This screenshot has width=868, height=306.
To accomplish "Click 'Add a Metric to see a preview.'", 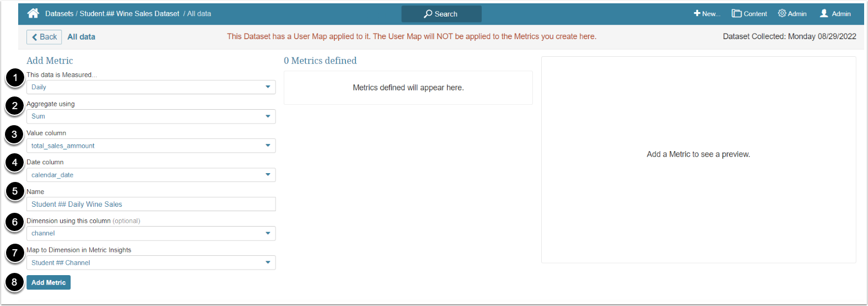I will [x=698, y=154].
